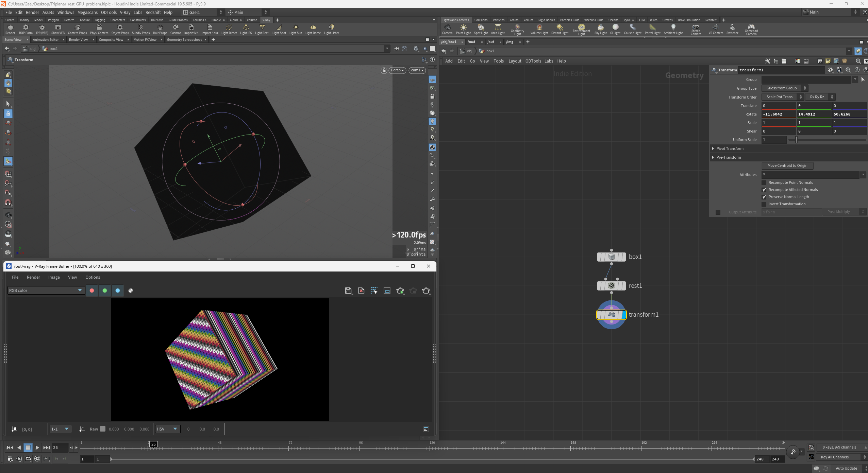Viewport: 868px width, 473px height.
Task: Add a Point Light from shelf
Action: point(463,29)
